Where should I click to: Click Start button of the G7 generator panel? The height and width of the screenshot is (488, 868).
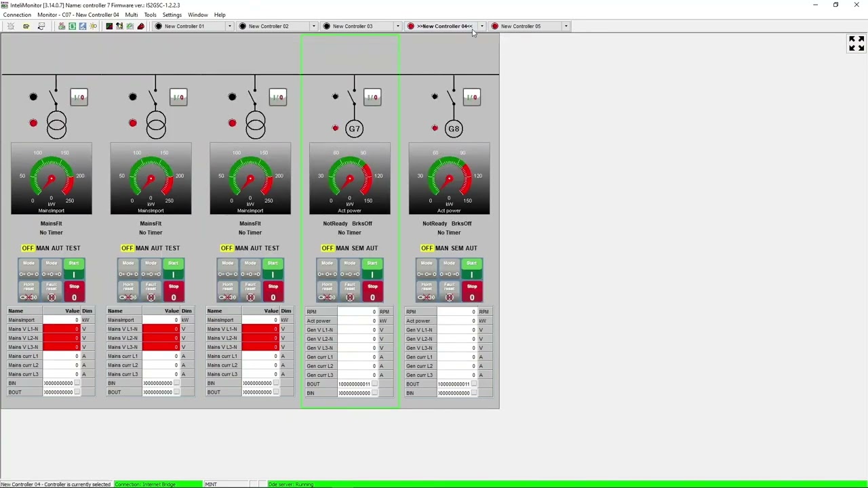tap(372, 269)
